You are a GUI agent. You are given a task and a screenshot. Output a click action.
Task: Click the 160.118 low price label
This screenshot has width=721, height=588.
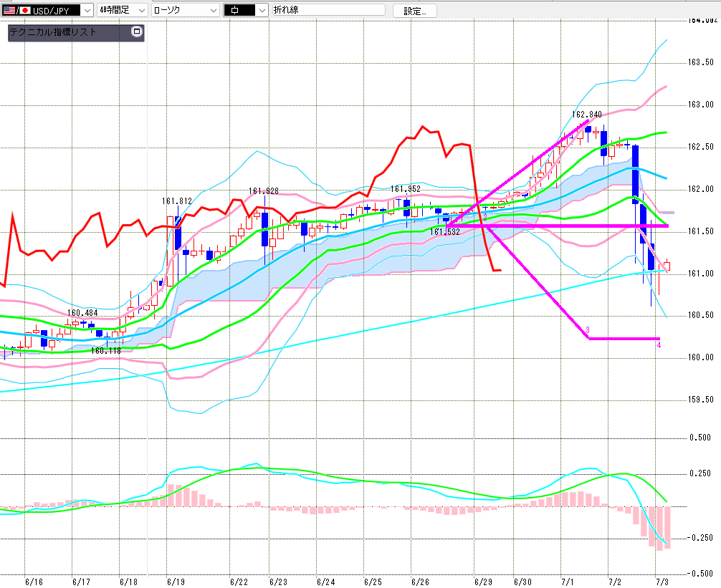point(106,350)
